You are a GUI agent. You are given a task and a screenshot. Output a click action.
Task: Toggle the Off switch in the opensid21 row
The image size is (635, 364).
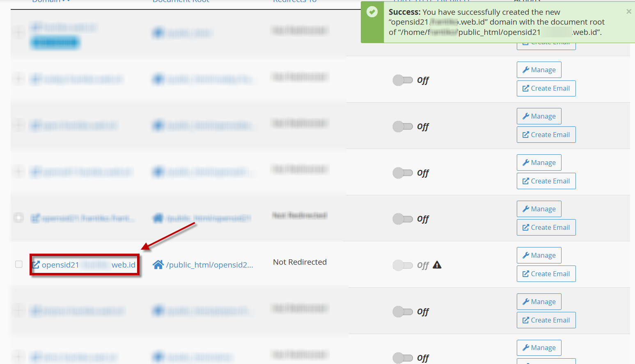click(x=403, y=265)
